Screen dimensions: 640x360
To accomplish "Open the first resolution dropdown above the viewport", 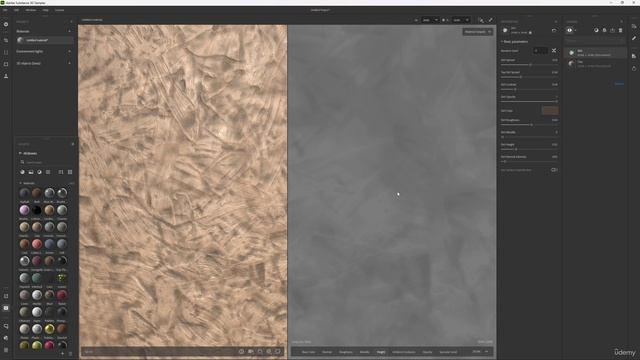I will (x=430, y=20).
